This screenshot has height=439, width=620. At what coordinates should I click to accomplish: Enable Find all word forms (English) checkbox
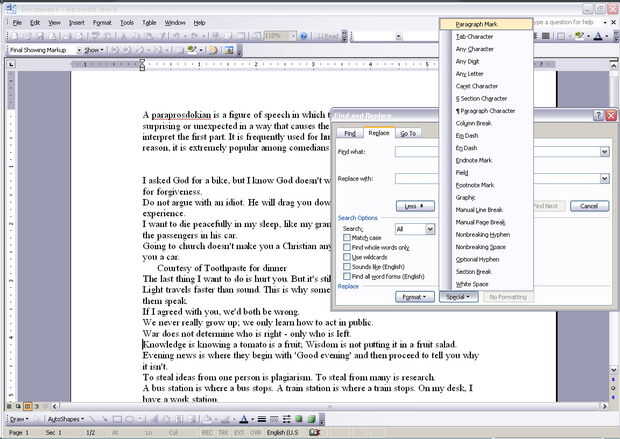pyautogui.click(x=347, y=276)
